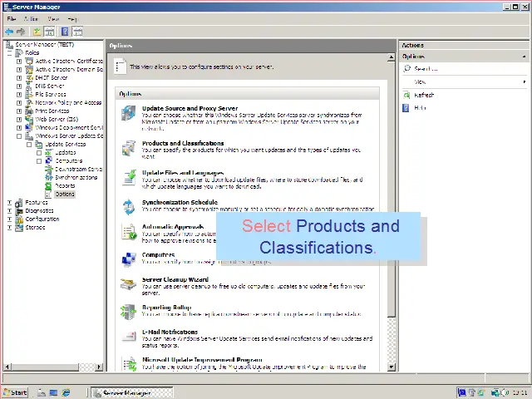Screen dimensions: 532x399
Task: Click the Forward arrow toolbar icon
Action: [21, 32]
